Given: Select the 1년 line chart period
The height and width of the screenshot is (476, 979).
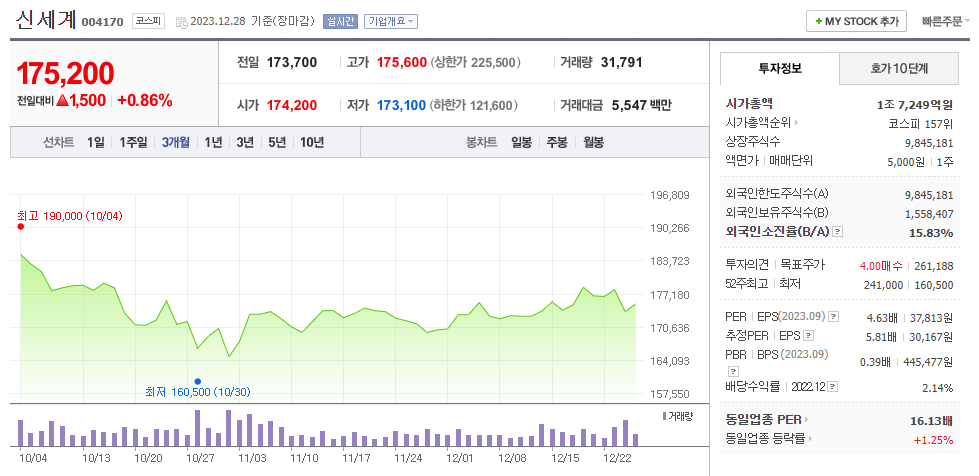Looking at the screenshot, I should [214, 142].
